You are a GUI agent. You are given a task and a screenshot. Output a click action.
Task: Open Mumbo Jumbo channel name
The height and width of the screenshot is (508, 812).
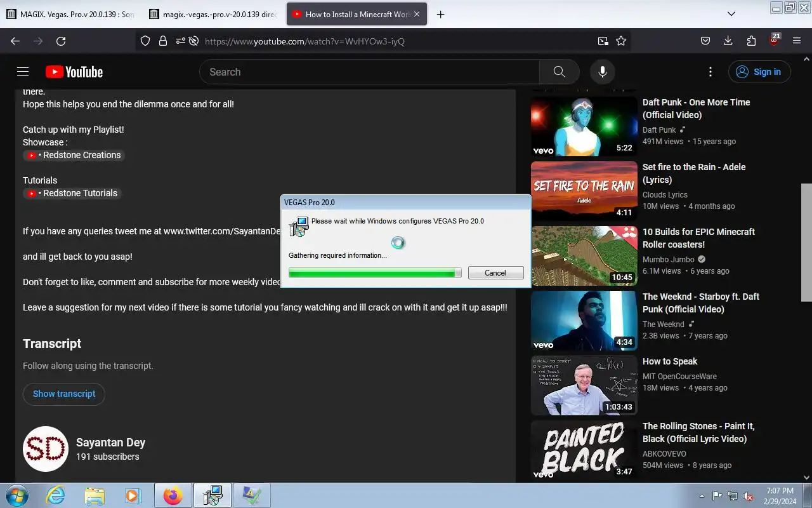click(x=669, y=259)
